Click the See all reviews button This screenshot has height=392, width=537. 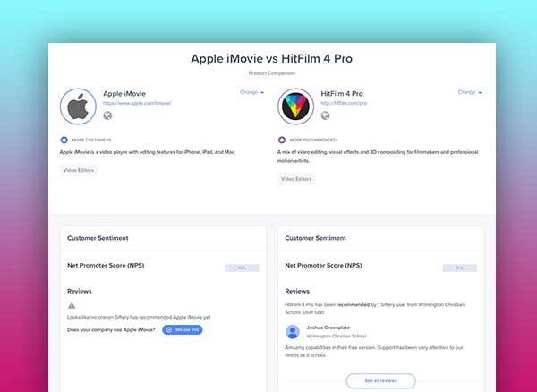coord(381,380)
